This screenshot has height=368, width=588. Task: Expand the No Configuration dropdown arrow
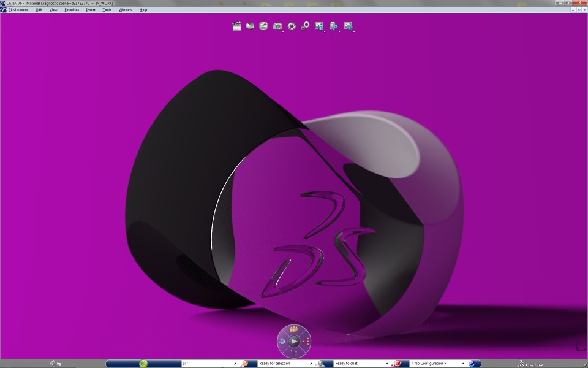pyautogui.click(x=463, y=364)
